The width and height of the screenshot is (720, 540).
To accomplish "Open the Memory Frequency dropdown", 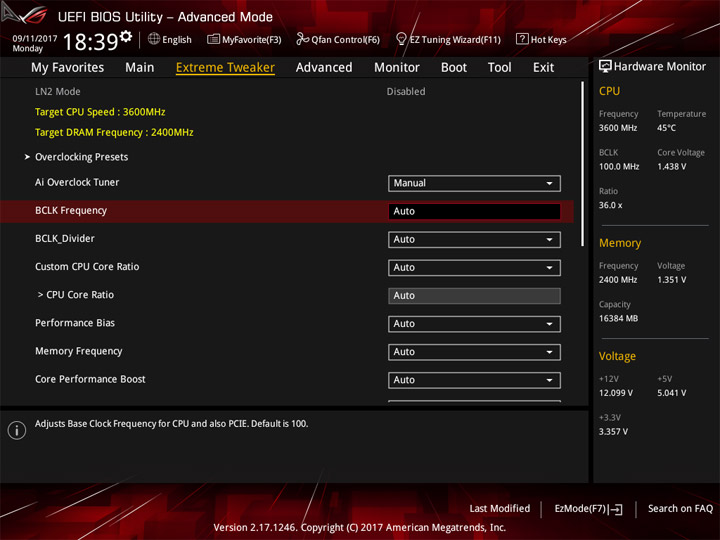I will tap(474, 352).
